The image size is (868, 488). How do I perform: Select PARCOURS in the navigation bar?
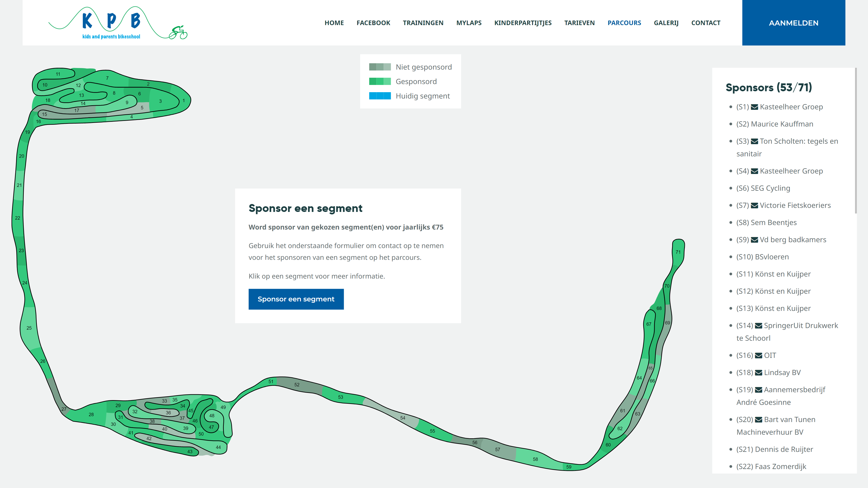(x=624, y=23)
